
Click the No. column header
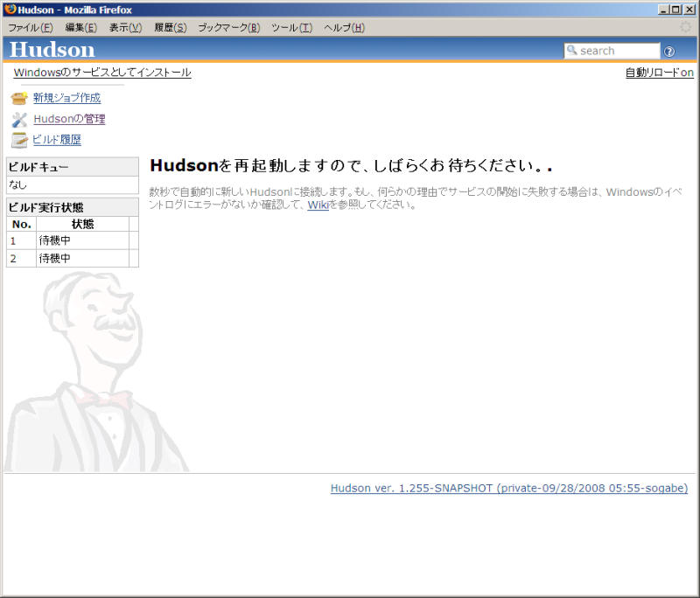21,225
